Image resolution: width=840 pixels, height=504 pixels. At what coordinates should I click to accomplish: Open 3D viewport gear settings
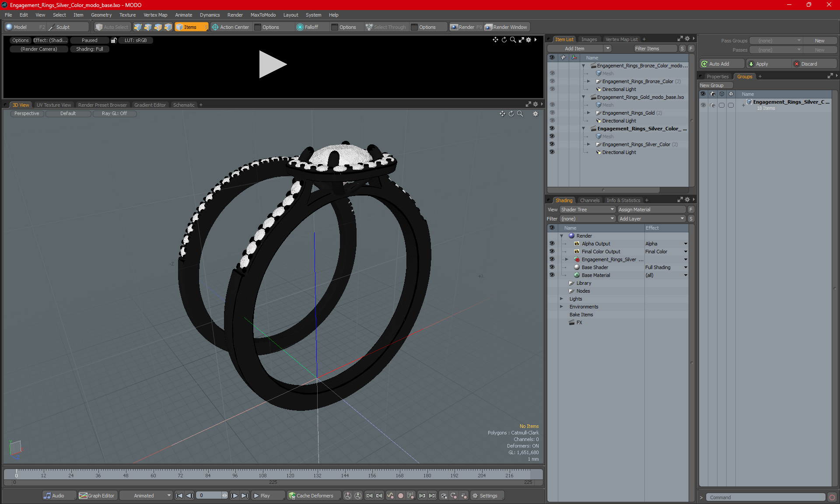coord(535,114)
